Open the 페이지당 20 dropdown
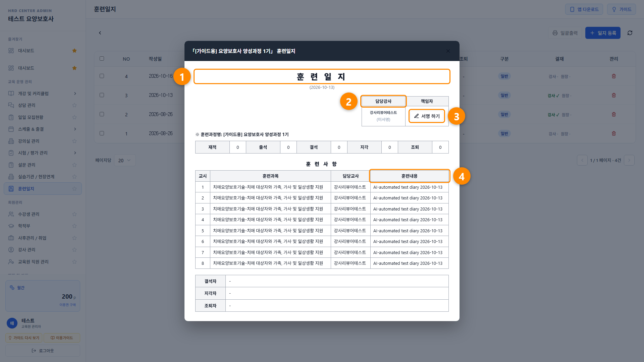Image resolution: width=644 pixels, height=362 pixels. pos(125,161)
